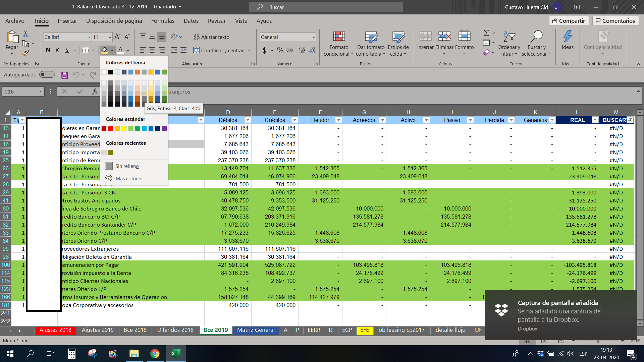644x362 pixels.
Task: Toggle the Autoguardado switch
Action: [x=47, y=74]
